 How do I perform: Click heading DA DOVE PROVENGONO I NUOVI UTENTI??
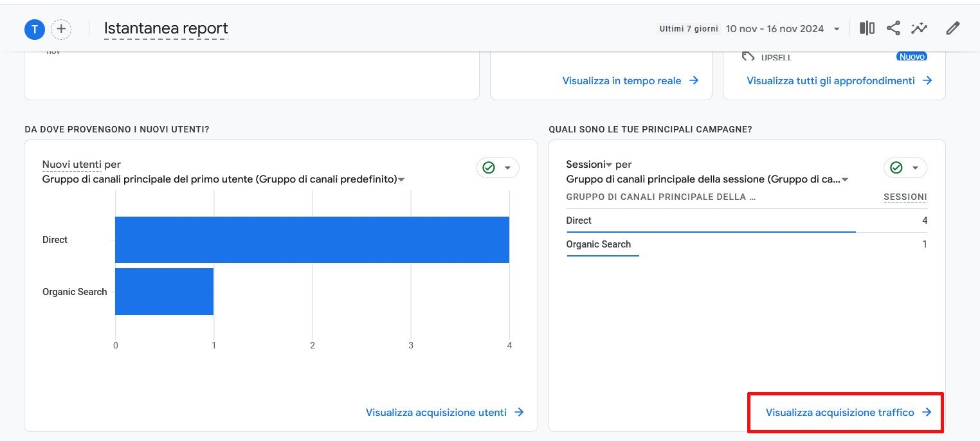coord(117,129)
